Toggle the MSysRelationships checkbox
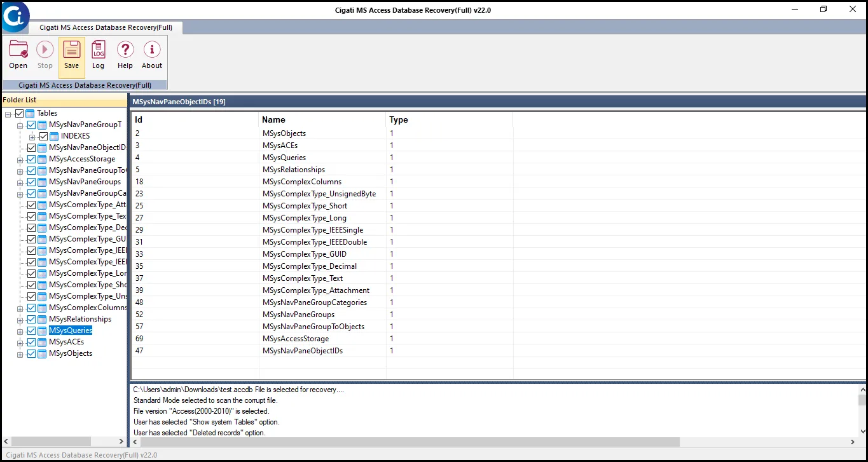868x462 pixels. coord(31,319)
